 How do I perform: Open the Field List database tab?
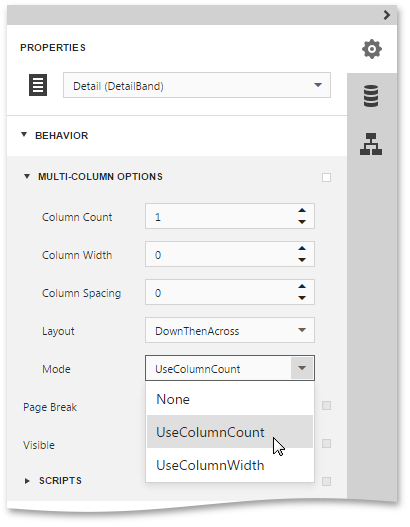pyautogui.click(x=371, y=96)
